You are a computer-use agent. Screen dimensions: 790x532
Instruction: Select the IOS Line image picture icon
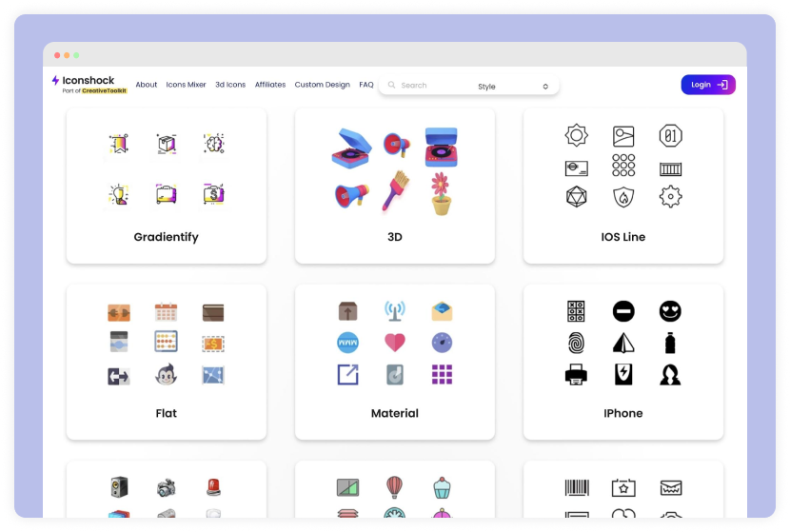pos(623,136)
